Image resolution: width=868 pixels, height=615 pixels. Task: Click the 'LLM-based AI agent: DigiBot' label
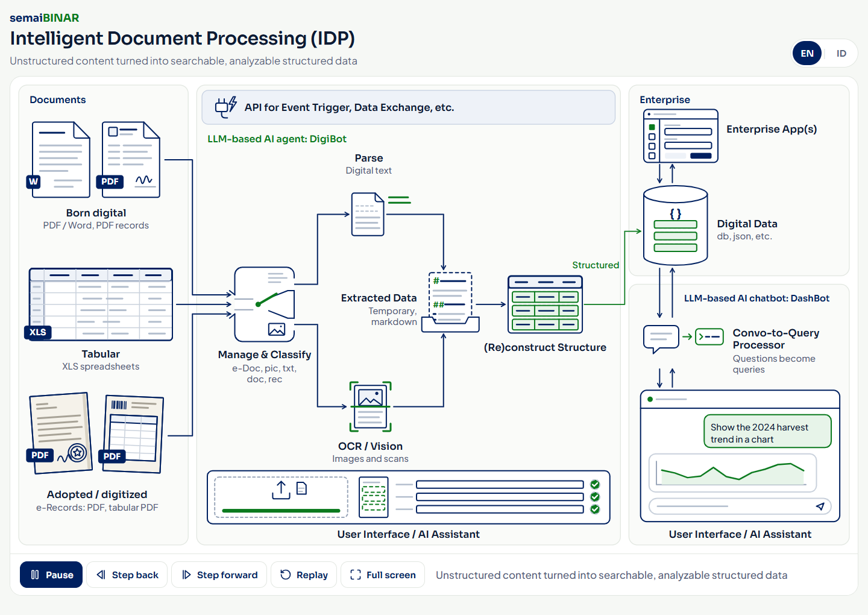(x=277, y=139)
